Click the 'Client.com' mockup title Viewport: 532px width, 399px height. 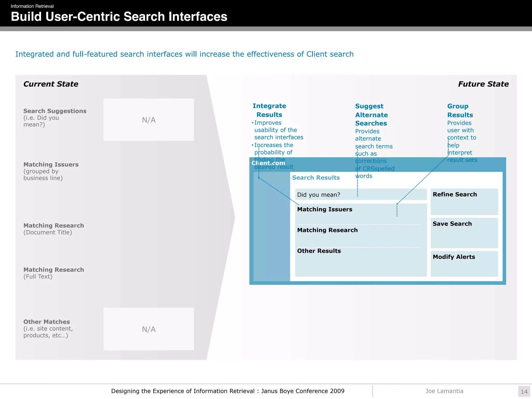pos(268,163)
